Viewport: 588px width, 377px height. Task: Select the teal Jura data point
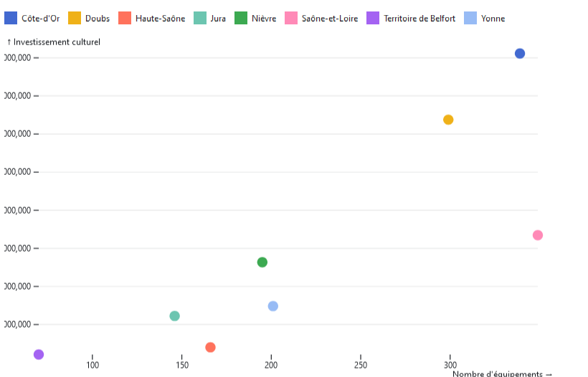[x=175, y=316]
